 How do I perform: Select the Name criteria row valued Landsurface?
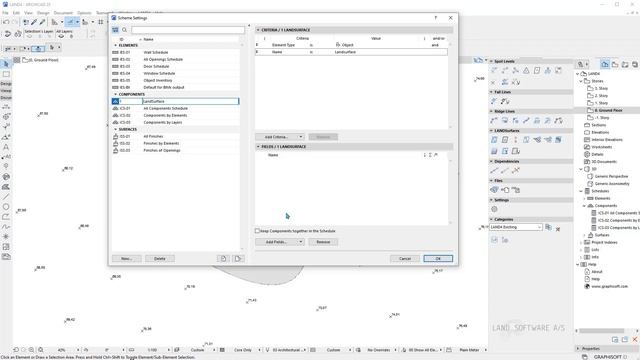pos(351,52)
